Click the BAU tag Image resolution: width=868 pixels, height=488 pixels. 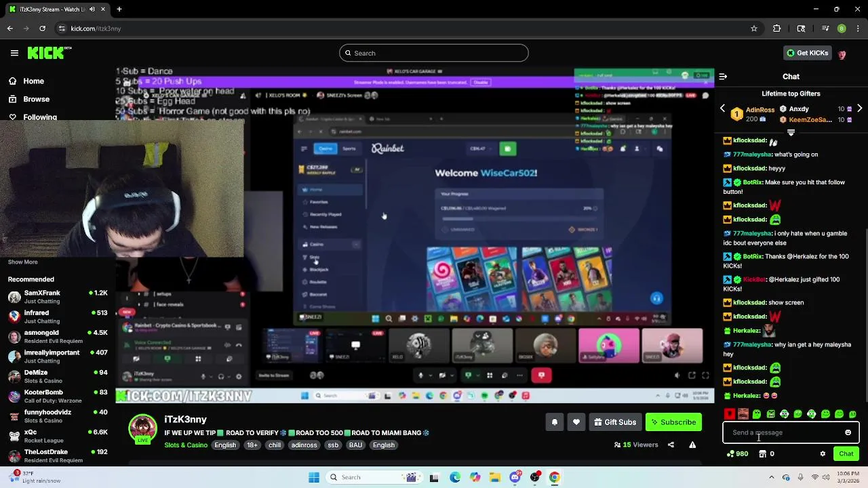click(355, 445)
